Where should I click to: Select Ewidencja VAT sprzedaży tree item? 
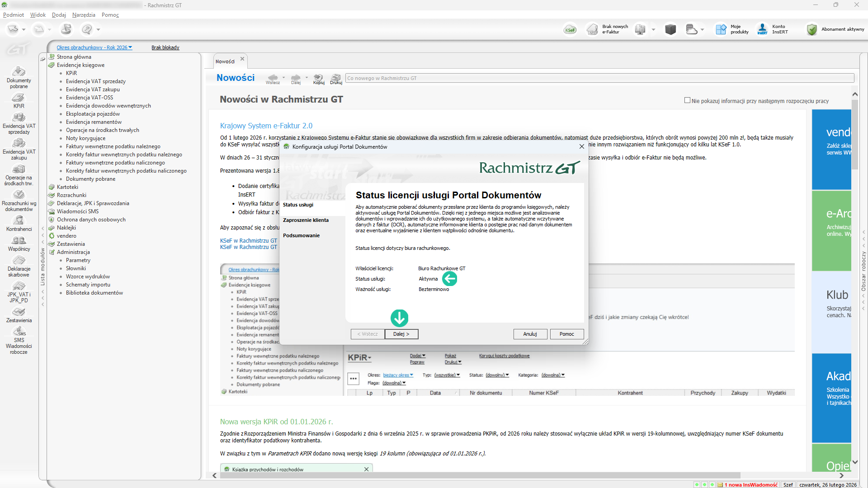pos(95,81)
